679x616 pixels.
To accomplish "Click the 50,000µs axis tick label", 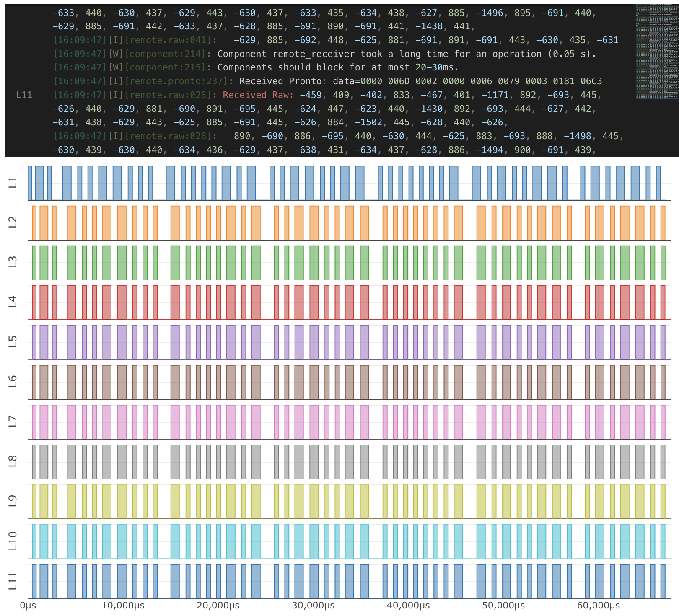I will click(503, 606).
